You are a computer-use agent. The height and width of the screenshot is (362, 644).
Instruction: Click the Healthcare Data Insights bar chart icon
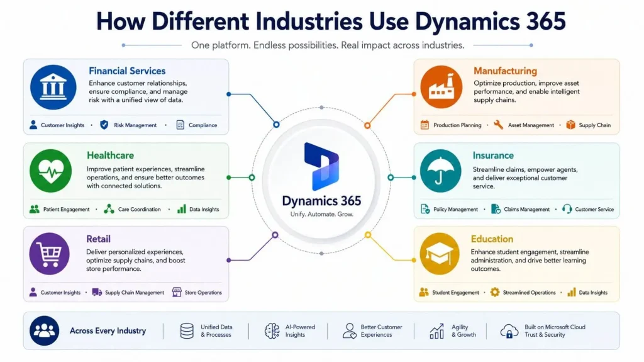pyautogui.click(x=182, y=209)
